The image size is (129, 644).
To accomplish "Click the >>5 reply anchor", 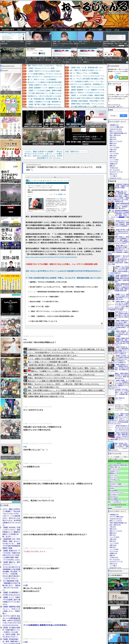I will point(25,447).
